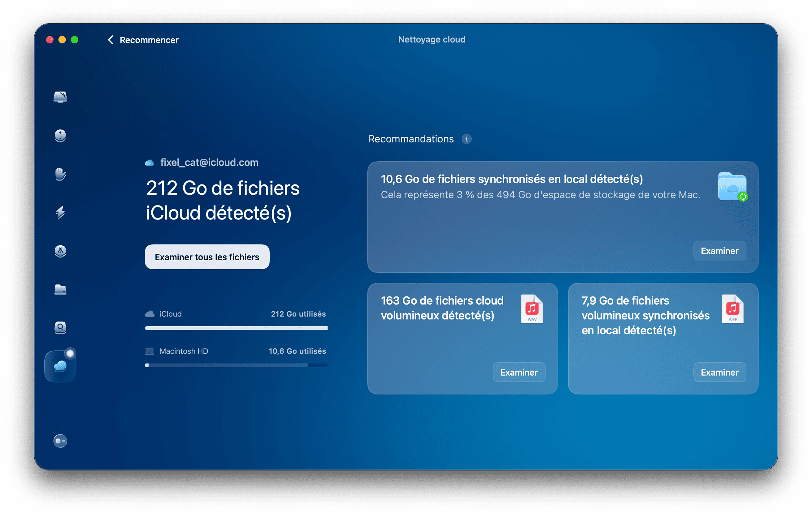
Task: Click the AIFF file icon on synced files card
Action: tap(732, 309)
